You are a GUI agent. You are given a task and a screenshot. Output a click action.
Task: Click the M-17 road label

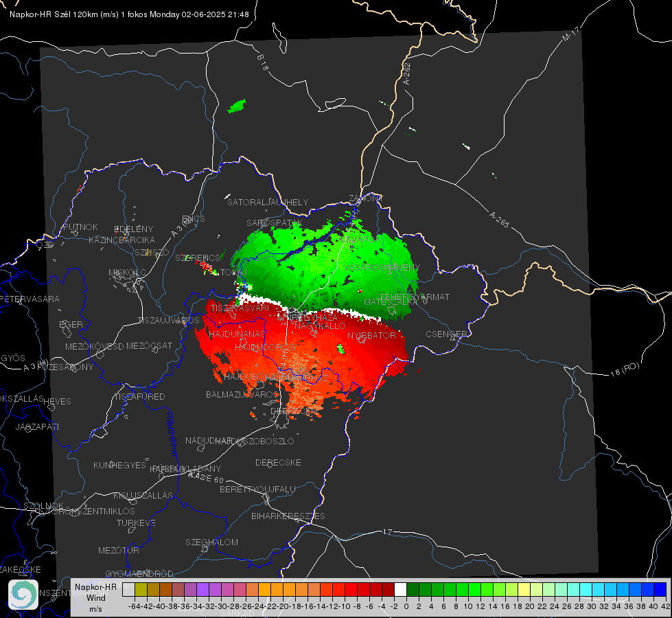point(571,34)
